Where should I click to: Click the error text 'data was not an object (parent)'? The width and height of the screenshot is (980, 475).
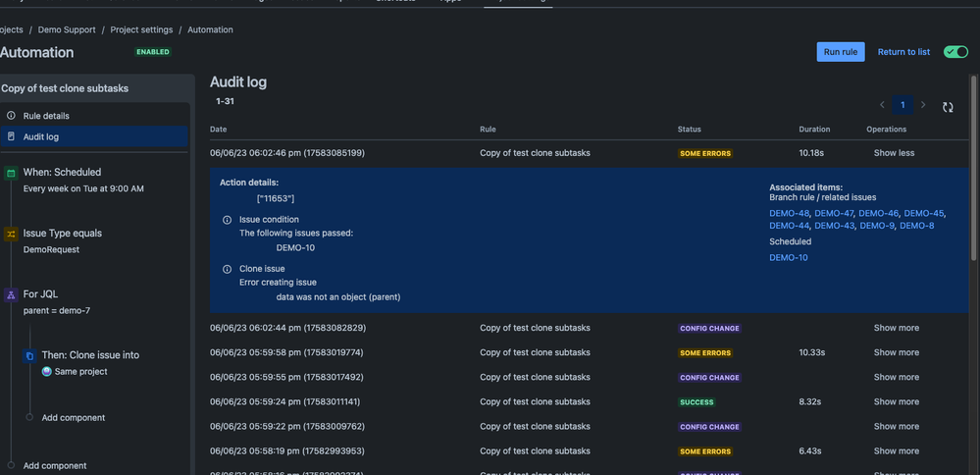pos(338,297)
